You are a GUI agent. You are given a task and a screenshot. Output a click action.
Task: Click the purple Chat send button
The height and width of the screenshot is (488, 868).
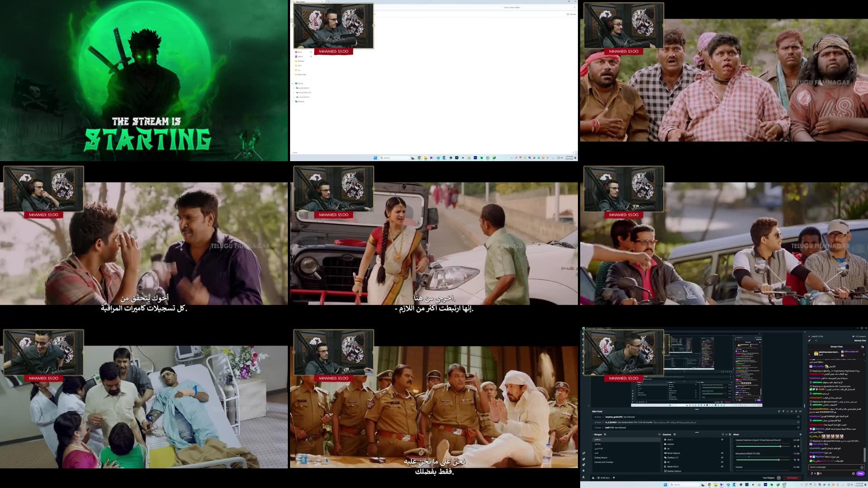point(860,473)
